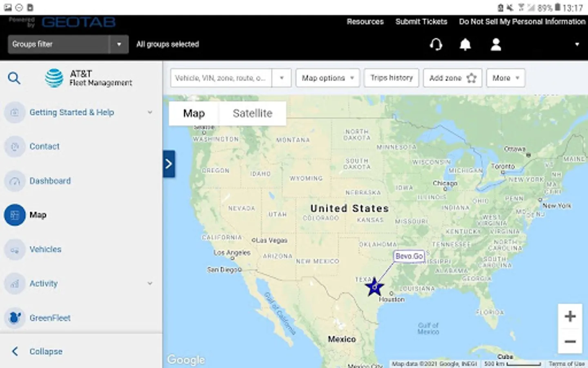Open the Contact menu item
Screen dimensions: 588x368
tap(44, 146)
